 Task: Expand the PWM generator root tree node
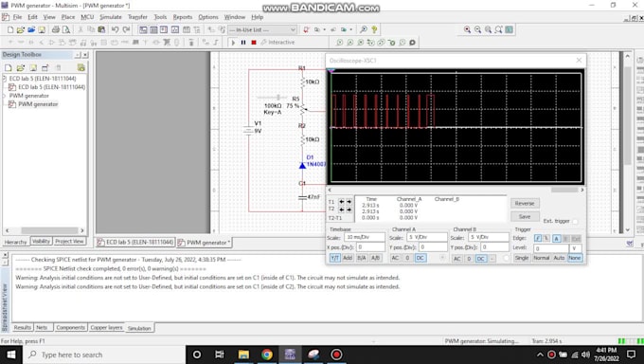[x=5, y=96]
